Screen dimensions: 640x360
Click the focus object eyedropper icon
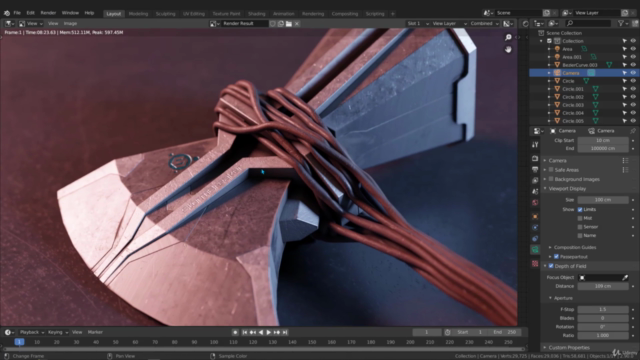[625, 278]
